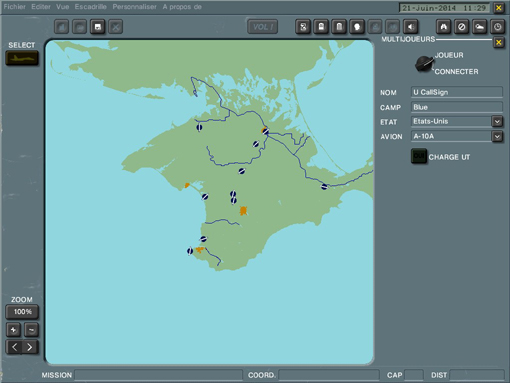Viewport: 510px width, 383px height.
Task: Click the greyed scissors delete icon
Action: click(116, 27)
